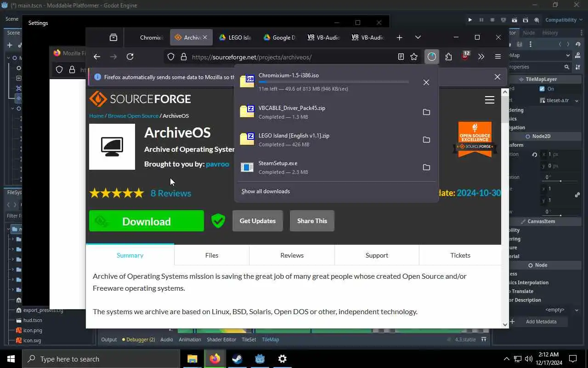Open the TileMap node selector dropdown in inspector
The width and height of the screenshot is (588, 368).
point(568,55)
